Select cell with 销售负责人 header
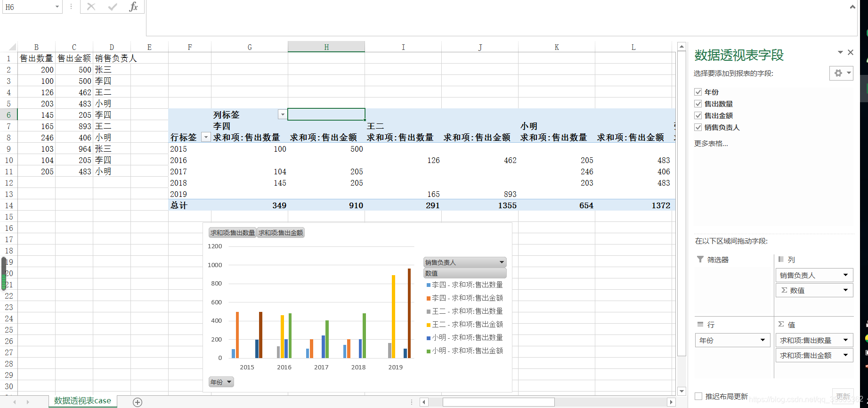The image size is (868, 408). pos(112,58)
